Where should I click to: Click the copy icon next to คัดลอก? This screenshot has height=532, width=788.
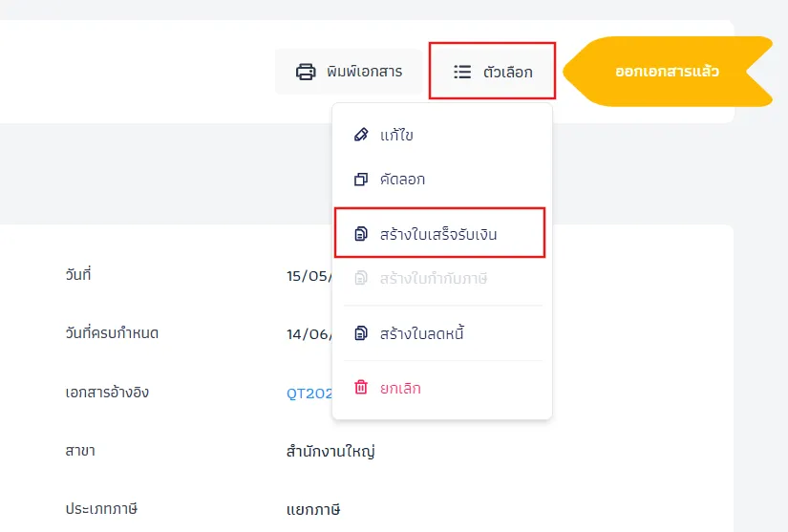pos(361,180)
